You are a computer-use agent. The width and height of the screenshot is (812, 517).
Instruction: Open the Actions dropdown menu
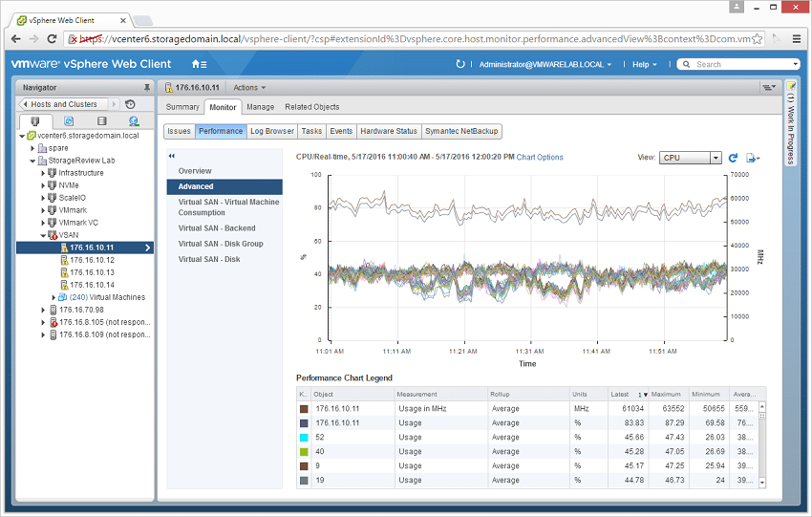tap(249, 88)
